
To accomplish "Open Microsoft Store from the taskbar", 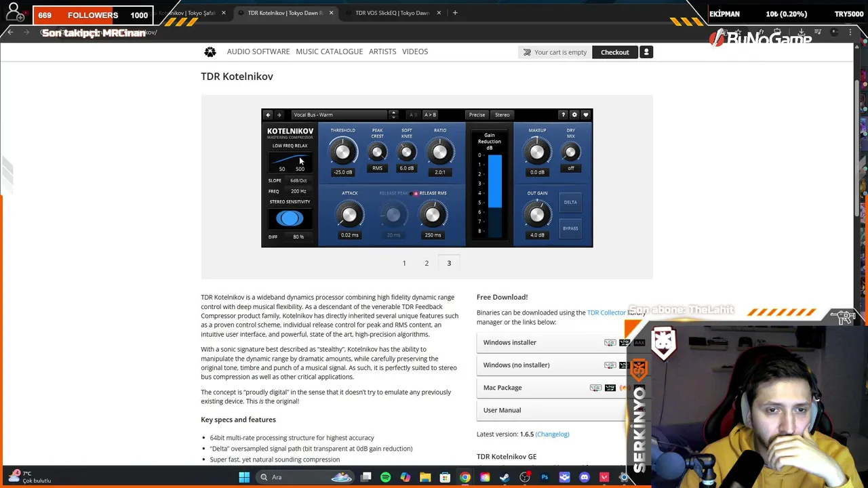I will (445, 477).
